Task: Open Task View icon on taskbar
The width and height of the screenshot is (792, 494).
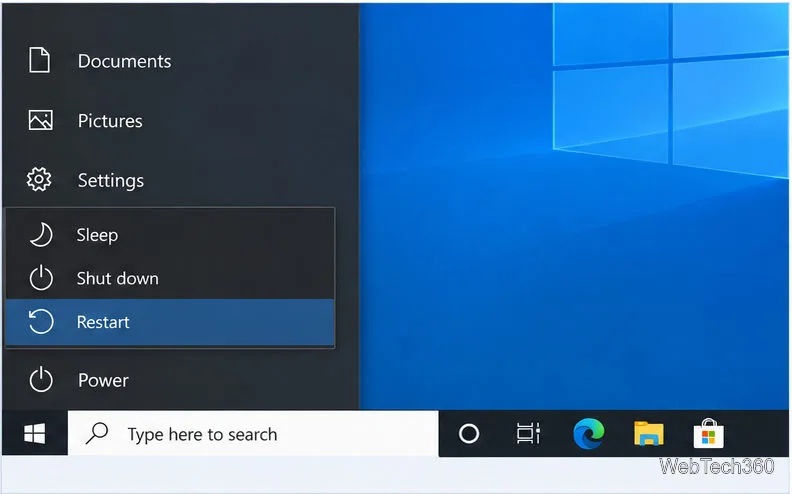Action: pyautogui.click(x=528, y=433)
